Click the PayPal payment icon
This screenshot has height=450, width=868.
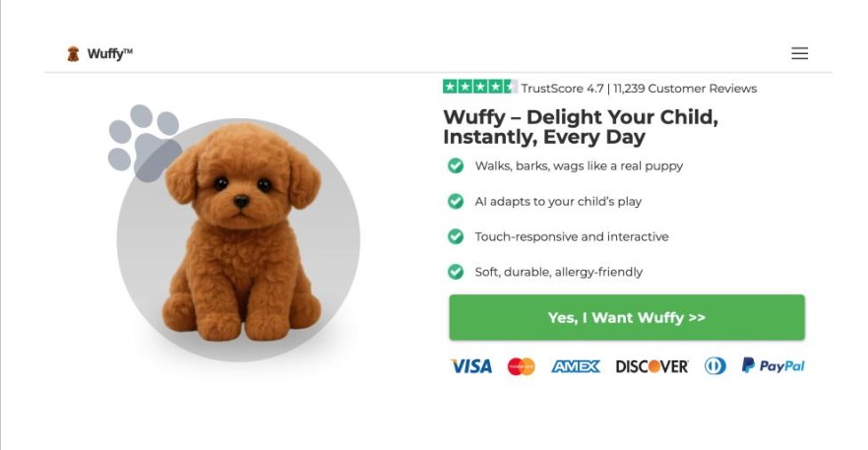(x=774, y=366)
